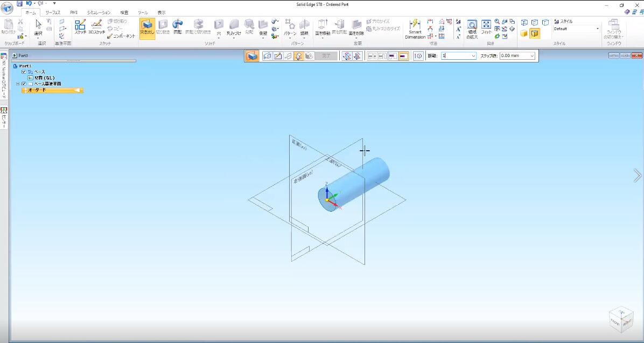The image size is (644, 343).
Task: Open the 3Dスケッチ tool
Action: (97, 27)
